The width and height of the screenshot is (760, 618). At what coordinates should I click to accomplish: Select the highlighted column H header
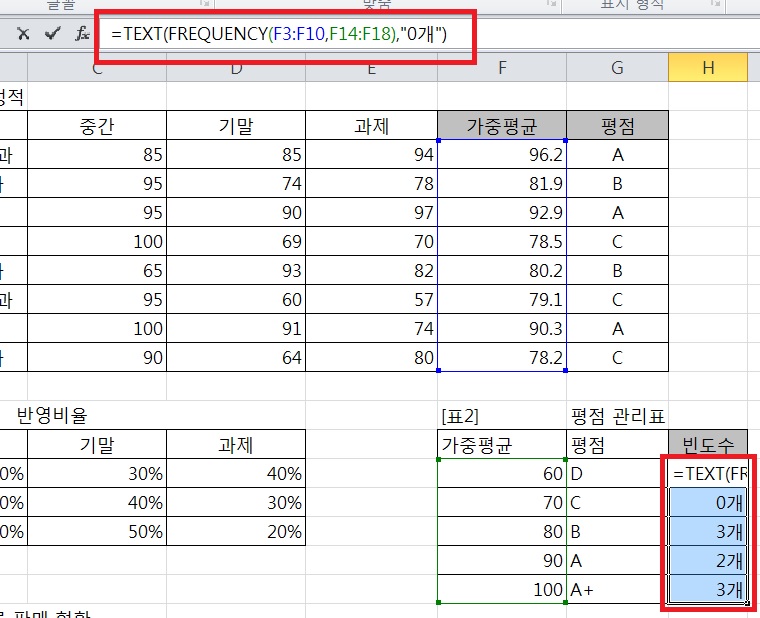[707, 68]
